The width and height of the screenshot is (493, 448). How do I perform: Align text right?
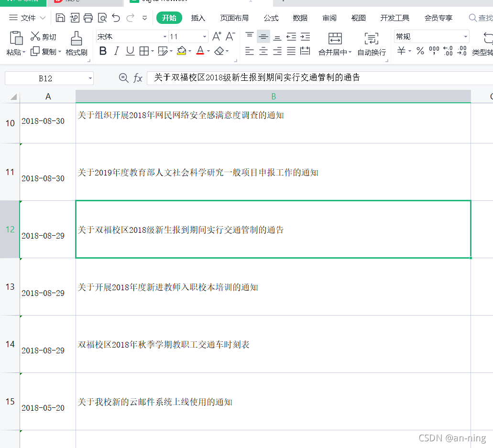coord(277,51)
